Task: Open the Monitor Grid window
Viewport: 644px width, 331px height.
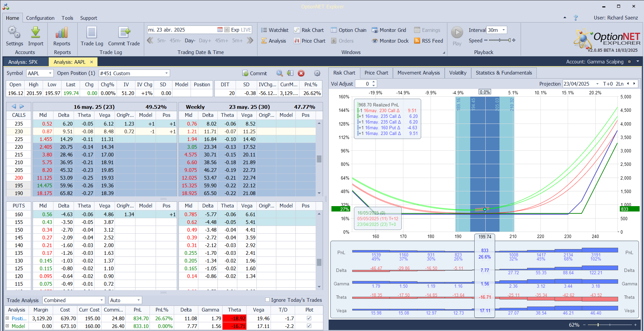Action: click(x=389, y=30)
